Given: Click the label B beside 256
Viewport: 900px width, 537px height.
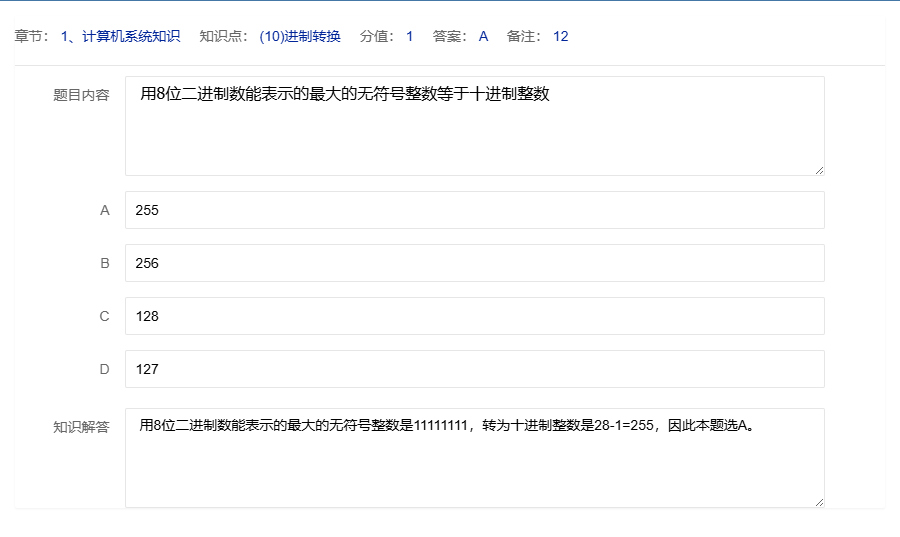Looking at the screenshot, I should [x=104, y=264].
